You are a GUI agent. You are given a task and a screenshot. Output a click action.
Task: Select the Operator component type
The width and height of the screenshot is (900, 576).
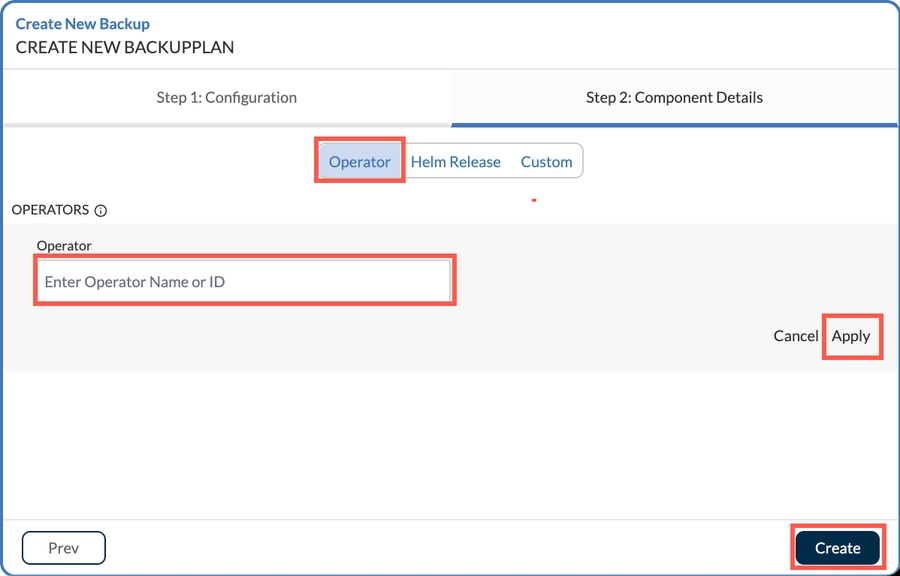coord(359,162)
